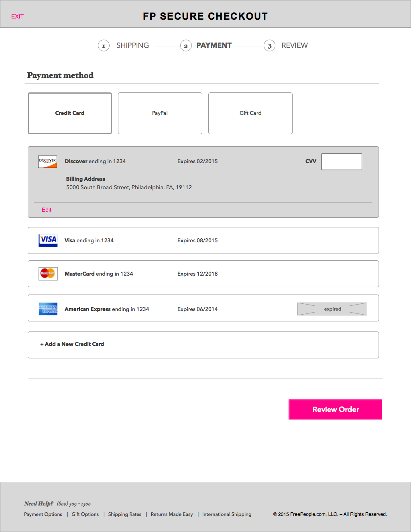Select the Credit Card payment method
This screenshot has height=532, width=411.
point(70,113)
